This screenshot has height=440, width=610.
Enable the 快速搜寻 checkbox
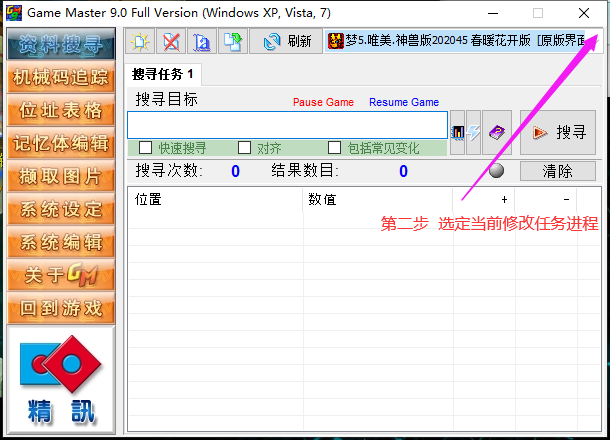[145, 148]
